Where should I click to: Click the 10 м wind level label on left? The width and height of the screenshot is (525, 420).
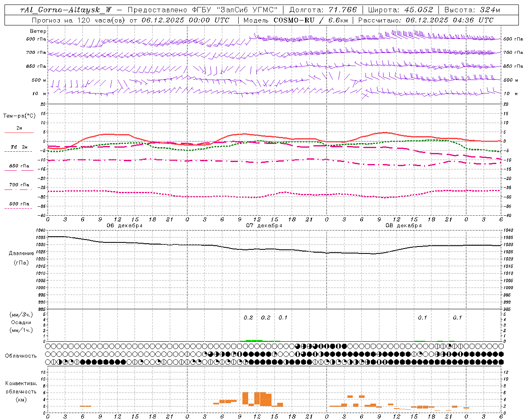tap(39, 94)
